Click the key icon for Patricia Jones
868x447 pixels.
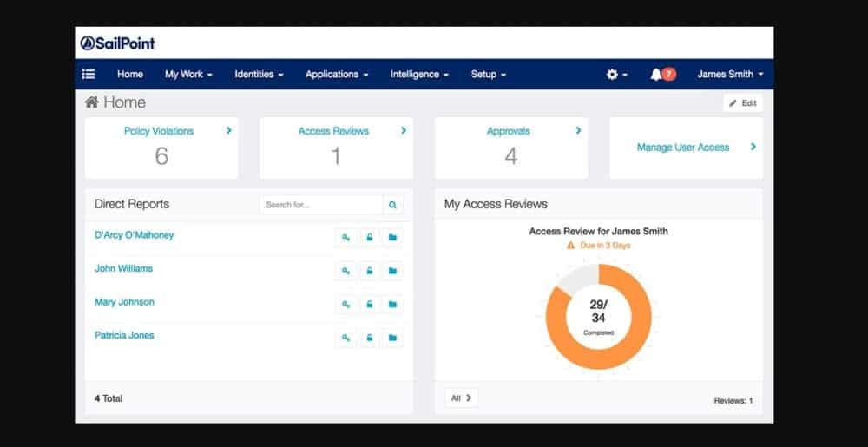coord(345,338)
